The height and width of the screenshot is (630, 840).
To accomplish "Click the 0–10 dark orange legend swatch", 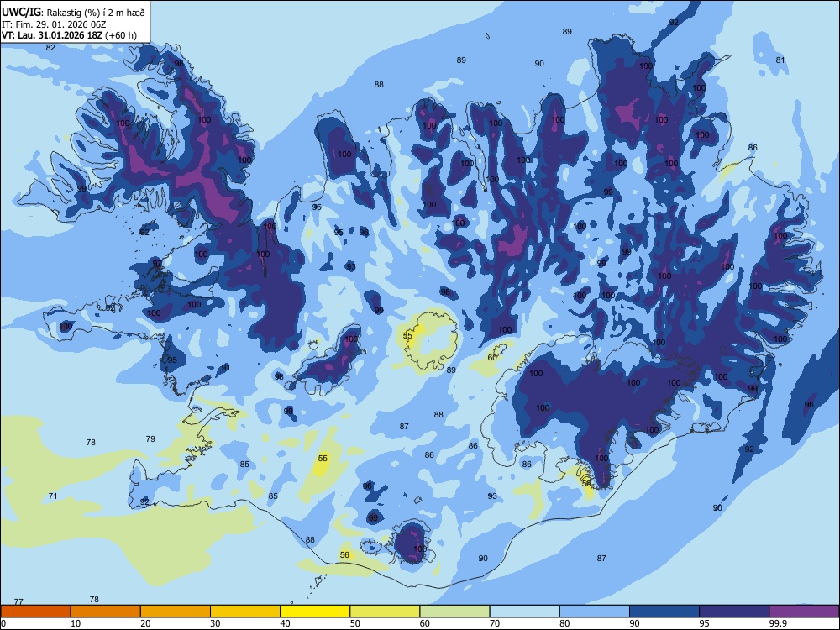I will point(35,612).
